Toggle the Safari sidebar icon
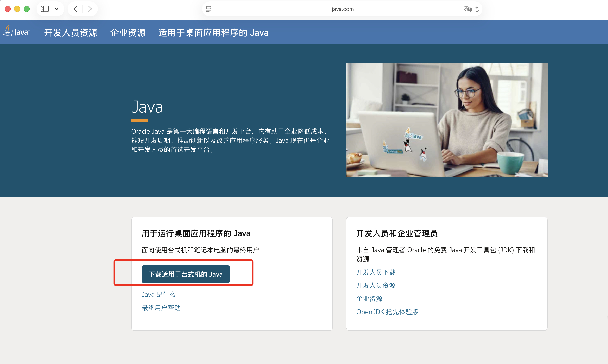This screenshot has height=364, width=608. (x=44, y=9)
